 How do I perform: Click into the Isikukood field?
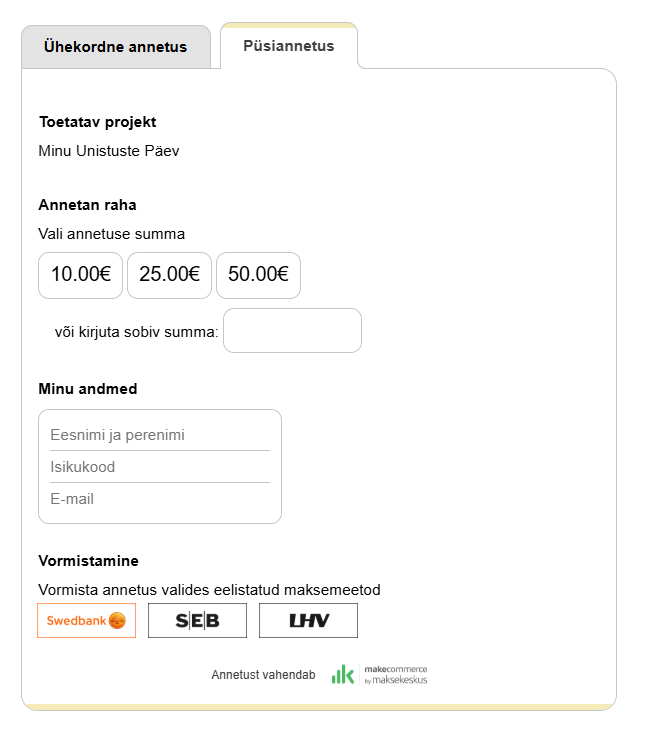[x=160, y=467]
